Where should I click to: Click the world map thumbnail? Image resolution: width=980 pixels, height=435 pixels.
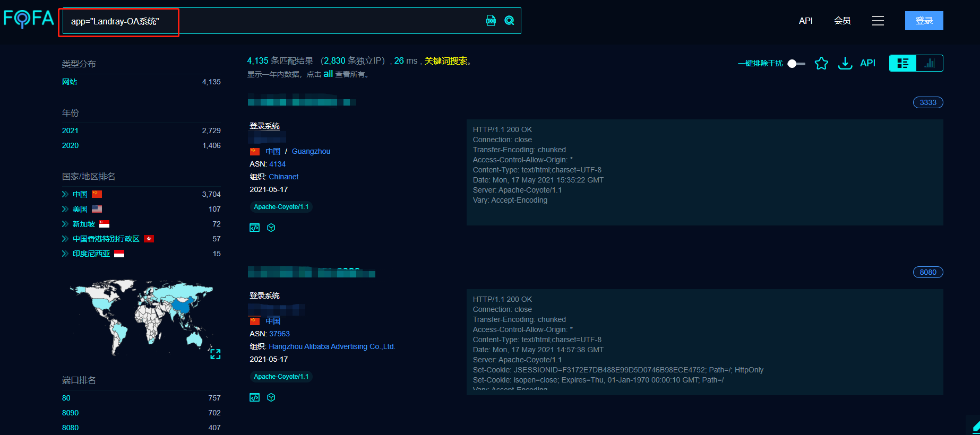141,317
